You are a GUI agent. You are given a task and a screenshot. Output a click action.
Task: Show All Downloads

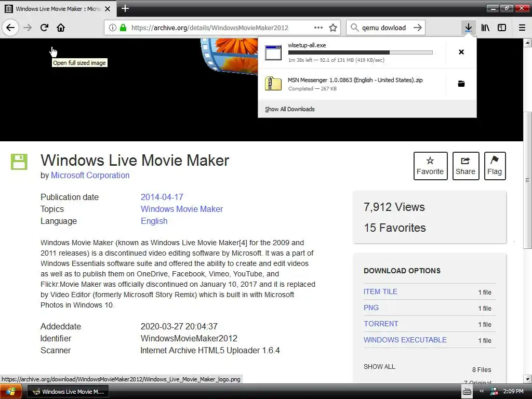click(290, 109)
